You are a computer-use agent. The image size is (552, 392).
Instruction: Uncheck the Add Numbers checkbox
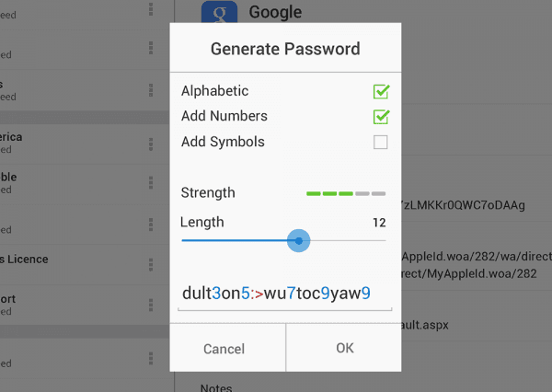[x=381, y=117]
